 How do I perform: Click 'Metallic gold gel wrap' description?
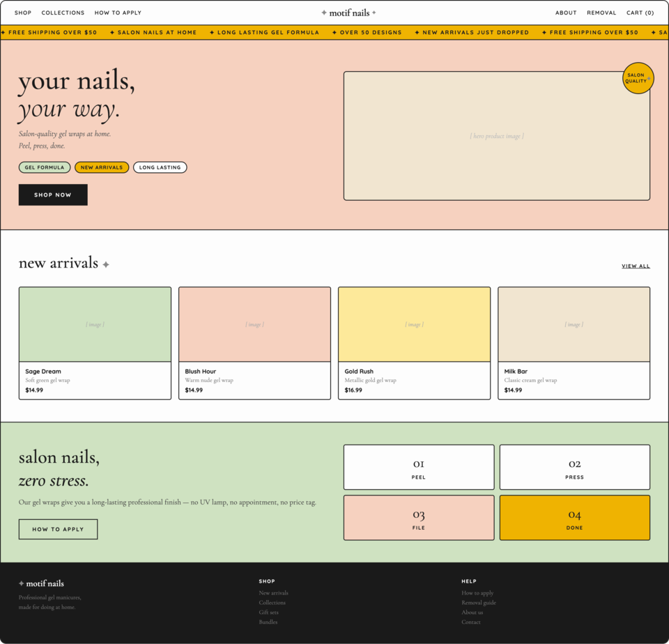click(370, 381)
